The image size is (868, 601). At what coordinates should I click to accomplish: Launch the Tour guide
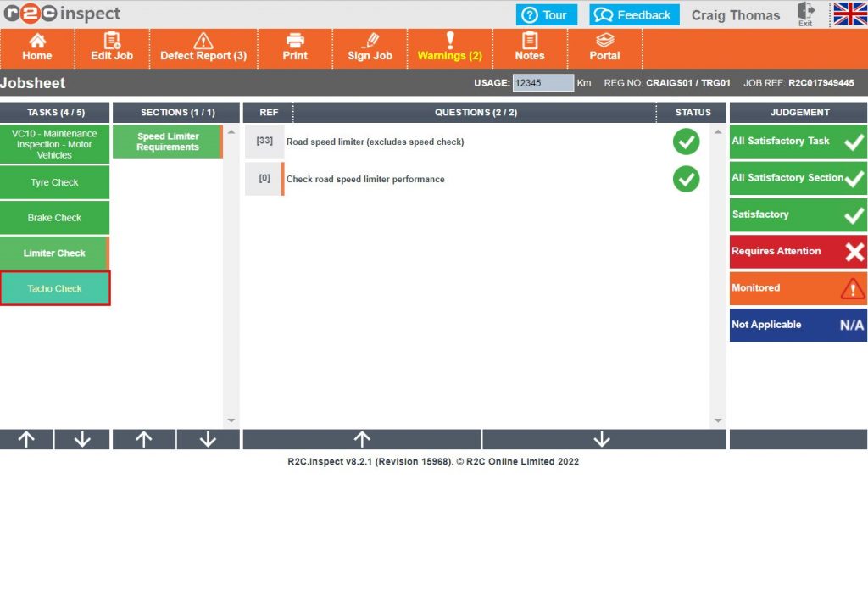click(547, 14)
